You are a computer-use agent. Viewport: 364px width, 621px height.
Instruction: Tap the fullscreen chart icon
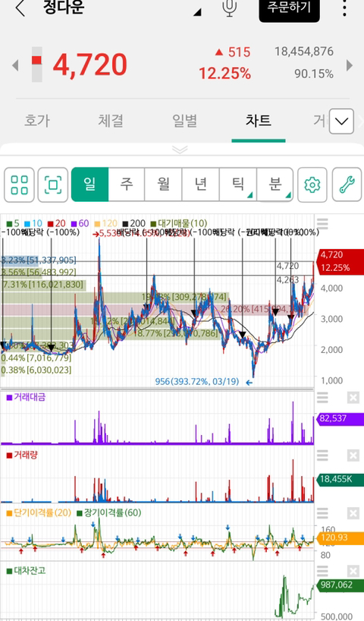(53, 185)
